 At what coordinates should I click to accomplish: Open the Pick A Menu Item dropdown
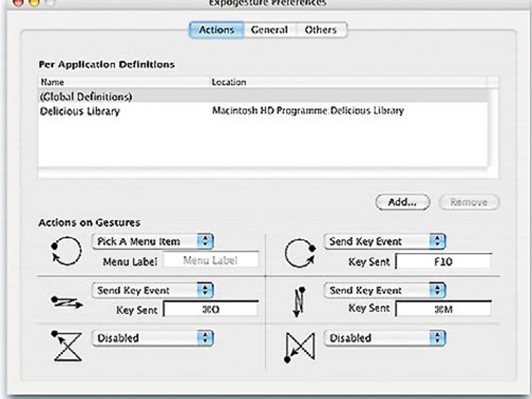pos(153,242)
